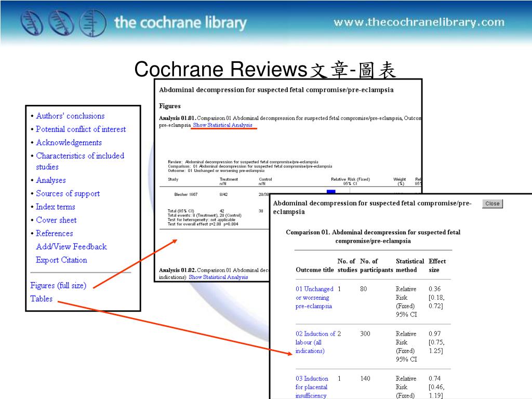Click the 'Outcome title' column header

point(314,270)
